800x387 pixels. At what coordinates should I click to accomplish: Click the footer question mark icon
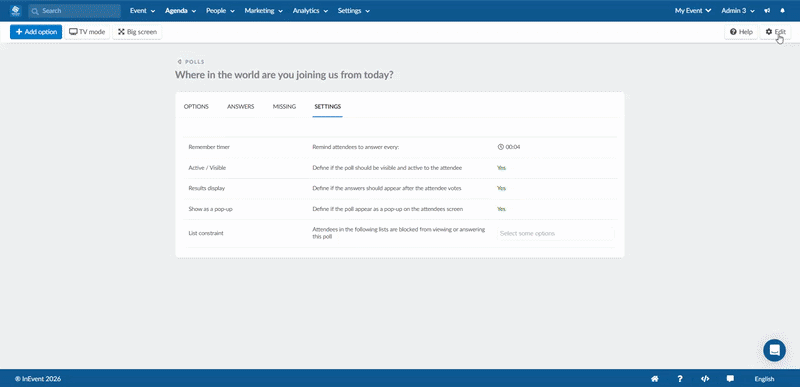(x=680, y=379)
